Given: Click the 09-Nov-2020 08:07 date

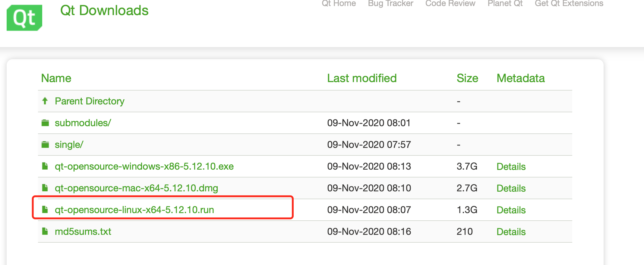Looking at the screenshot, I should 369,210.
